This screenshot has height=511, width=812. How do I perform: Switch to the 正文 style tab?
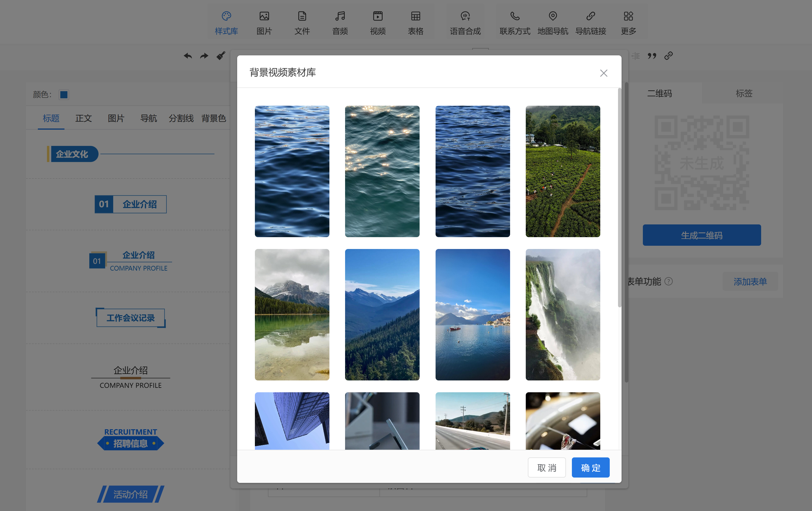pyautogui.click(x=83, y=118)
